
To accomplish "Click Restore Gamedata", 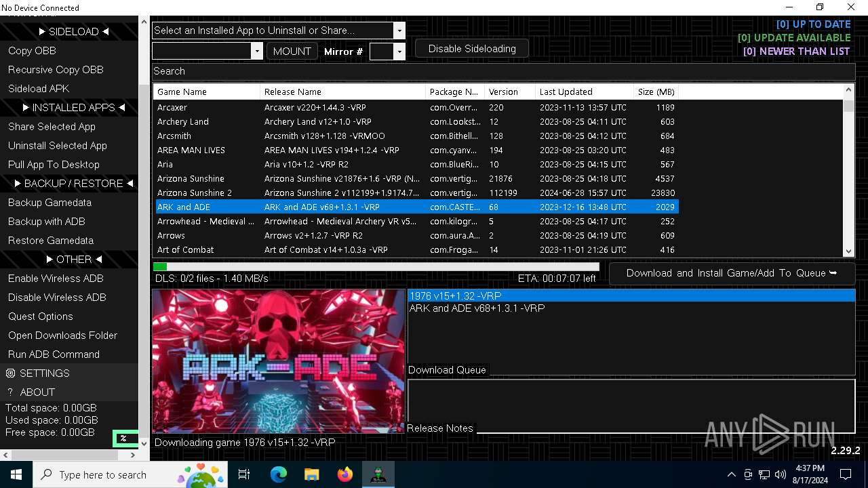I will [51, 241].
